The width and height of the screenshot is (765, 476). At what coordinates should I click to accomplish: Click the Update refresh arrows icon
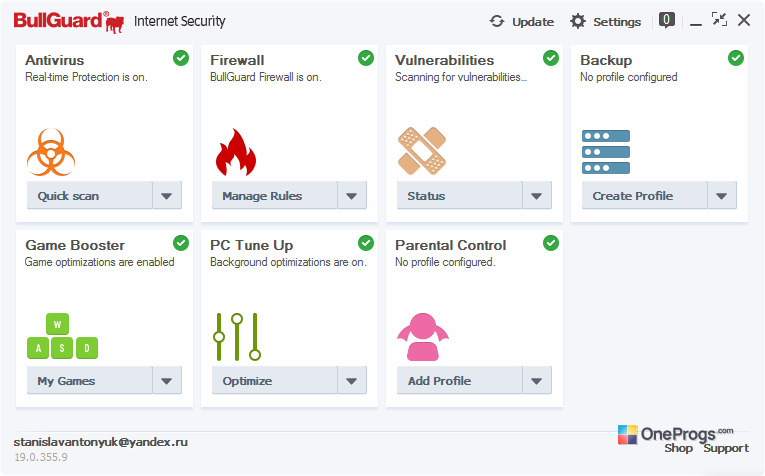pos(497,21)
